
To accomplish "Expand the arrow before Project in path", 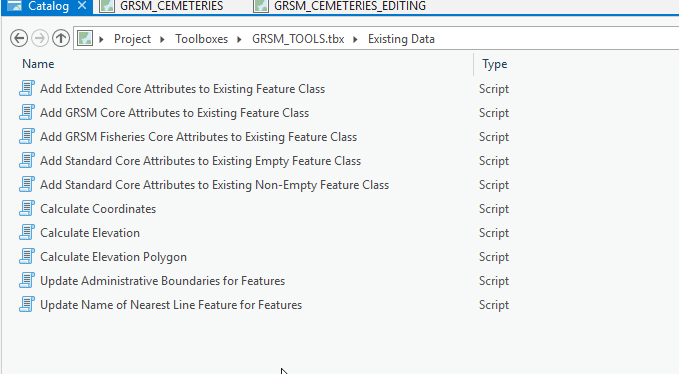I will coord(101,39).
